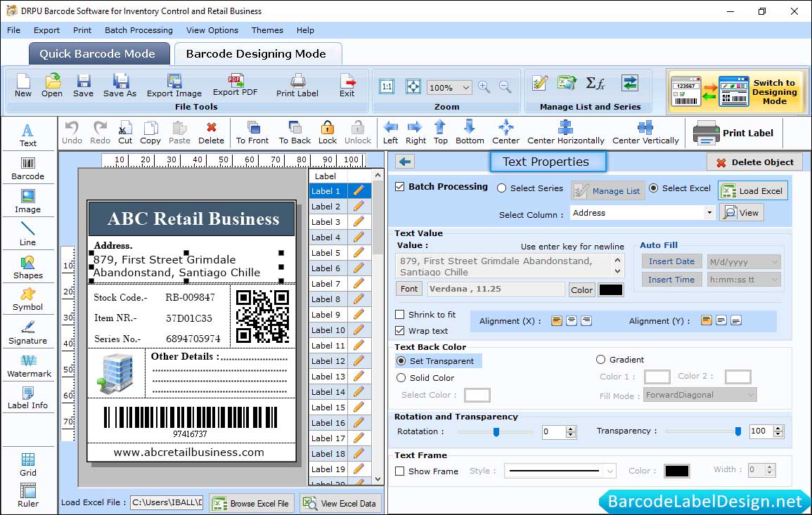Image resolution: width=812 pixels, height=515 pixels.
Task: Increase the Rotation spinner value
Action: pyautogui.click(x=571, y=429)
